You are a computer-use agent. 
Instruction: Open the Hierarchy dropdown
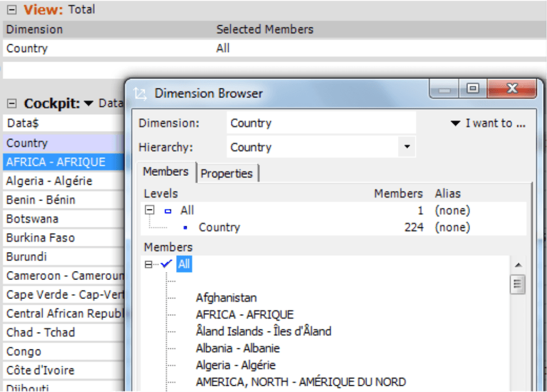pyautogui.click(x=407, y=147)
